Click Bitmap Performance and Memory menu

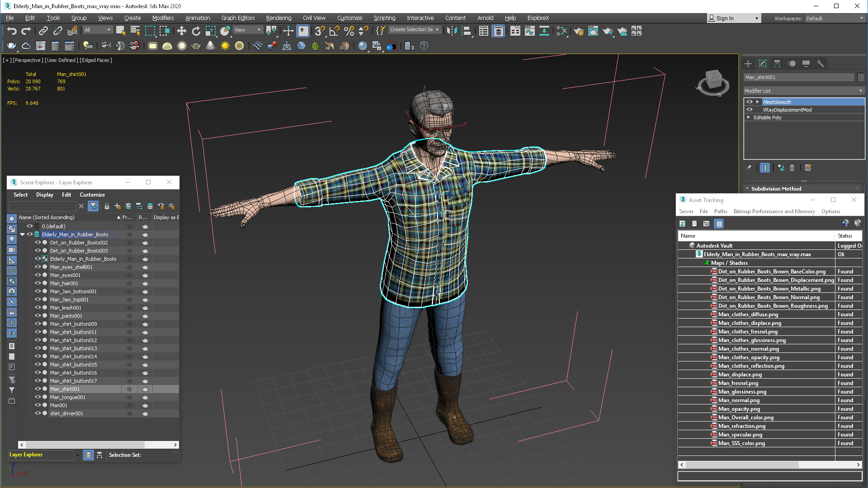(x=774, y=211)
